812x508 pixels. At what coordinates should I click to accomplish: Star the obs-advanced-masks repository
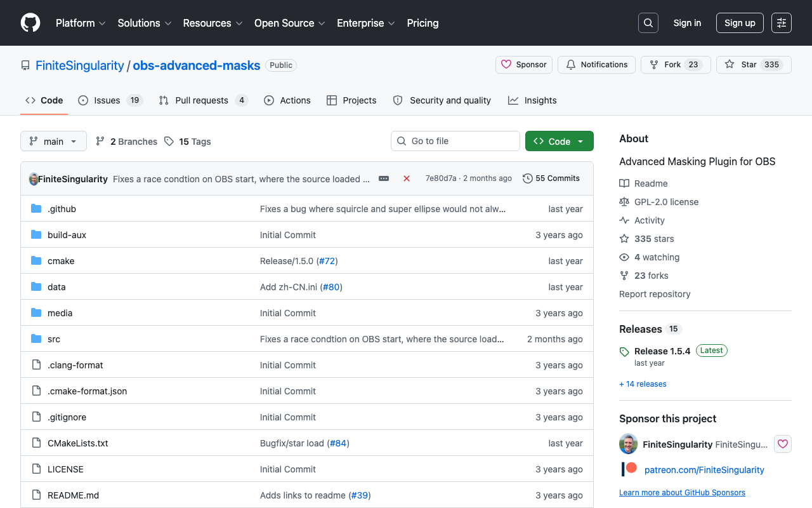click(754, 65)
